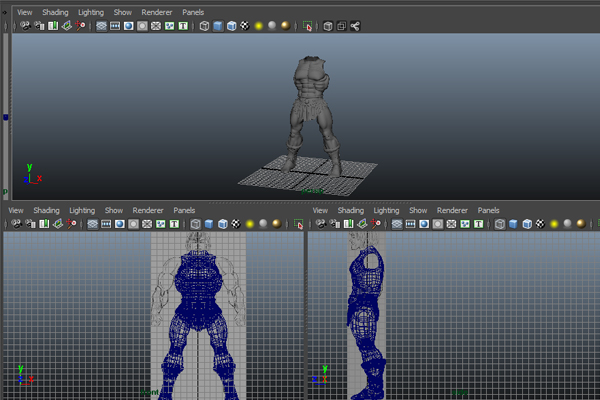Open Lighting menu in side view panel
The height and width of the screenshot is (400, 600).
pos(385,211)
